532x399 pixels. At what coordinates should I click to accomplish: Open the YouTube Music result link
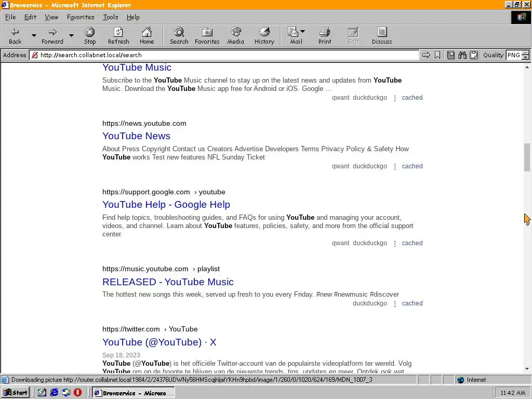(137, 67)
